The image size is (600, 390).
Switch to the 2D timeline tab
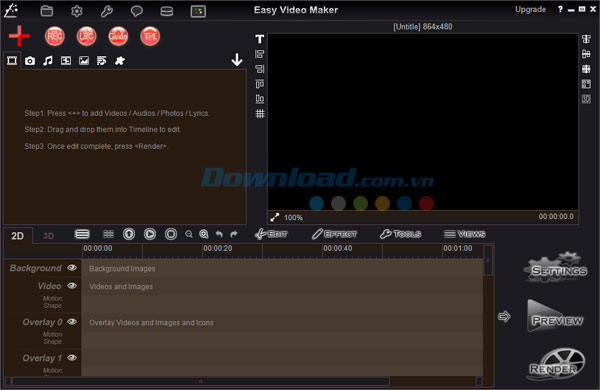point(18,235)
